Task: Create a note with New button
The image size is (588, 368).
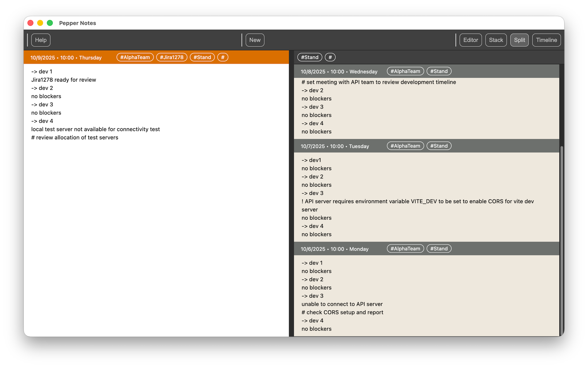Action: [255, 40]
